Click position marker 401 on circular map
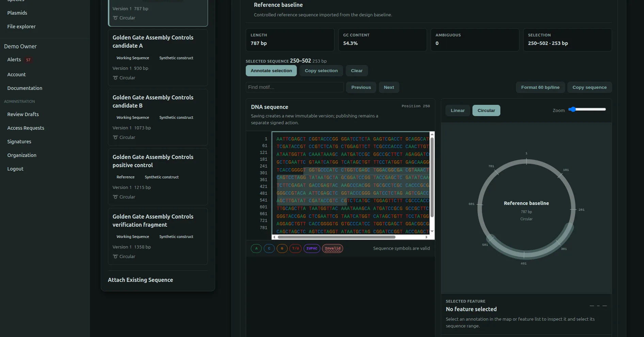644x337 pixels. (x=524, y=263)
